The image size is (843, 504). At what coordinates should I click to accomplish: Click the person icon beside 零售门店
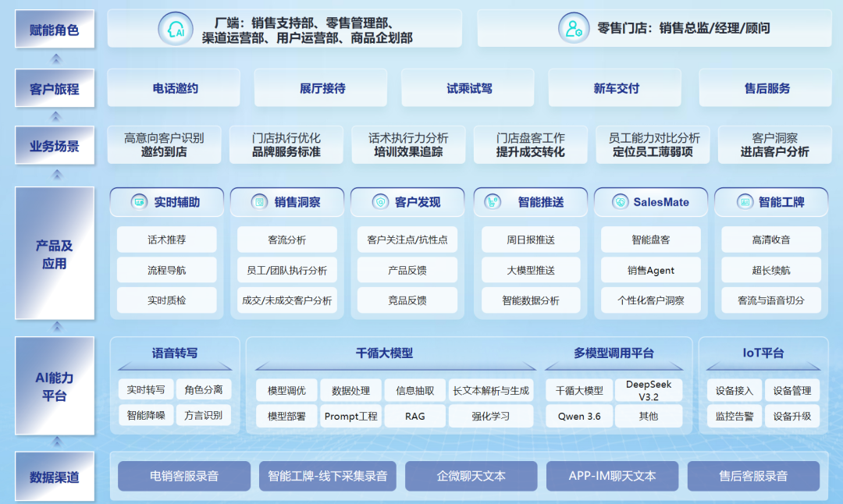click(573, 28)
